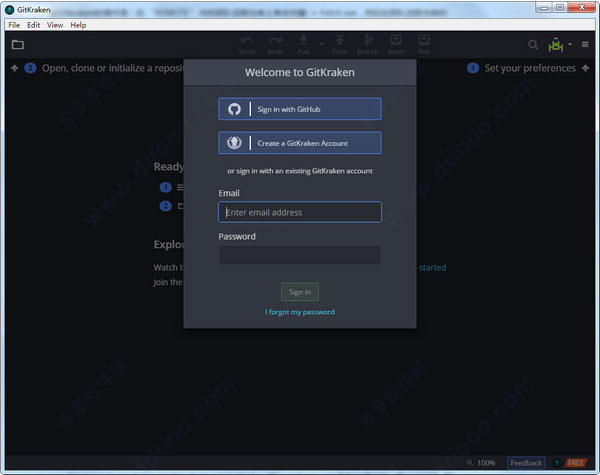Open the Edit menu
600x475 pixels.
coord(33,25)
